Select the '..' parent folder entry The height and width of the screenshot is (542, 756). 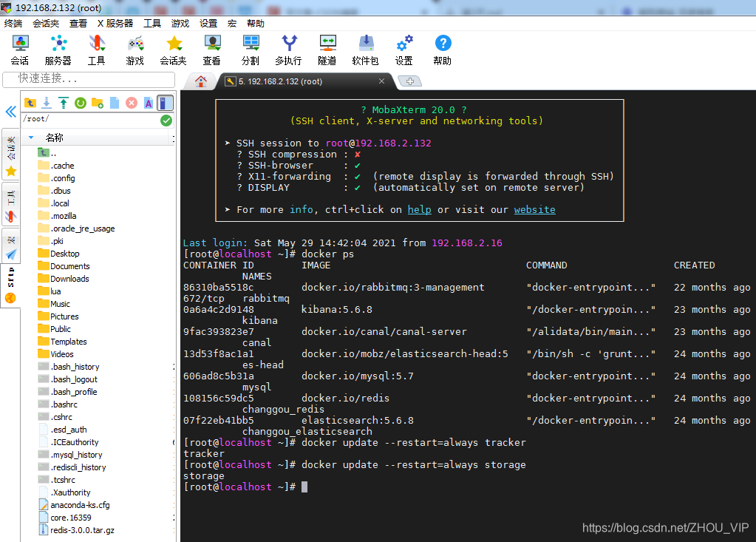pyautogui.click(x=47, y=153)
